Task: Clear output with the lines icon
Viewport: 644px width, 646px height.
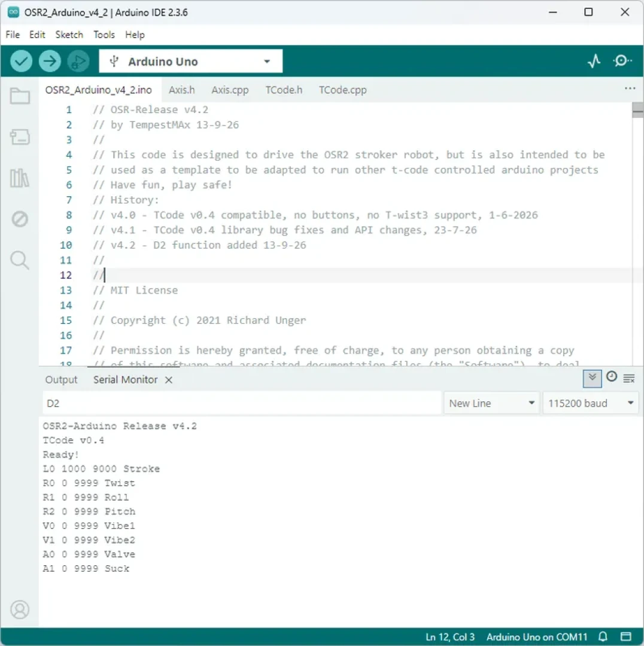Action: (x=629, y=378)
